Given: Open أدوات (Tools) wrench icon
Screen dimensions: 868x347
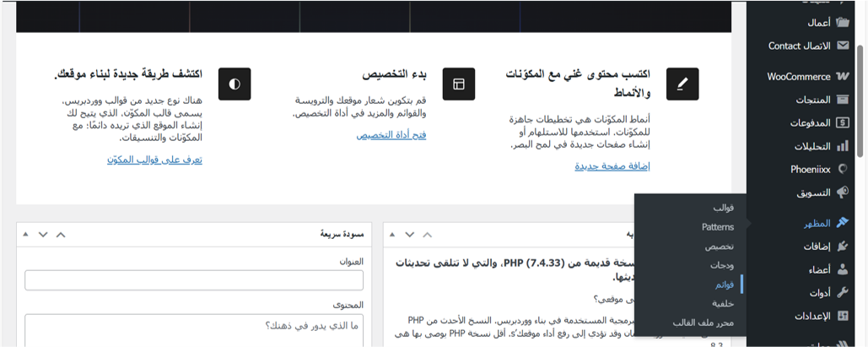Looking at the screenshot, I should click(842, 292).
